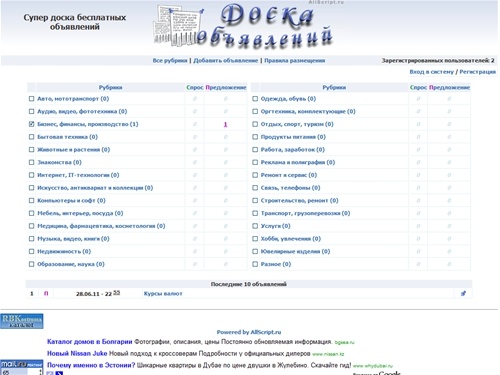500x375 pixels.
Task: Open category Музыка, видео, книги
Action: 73,239
